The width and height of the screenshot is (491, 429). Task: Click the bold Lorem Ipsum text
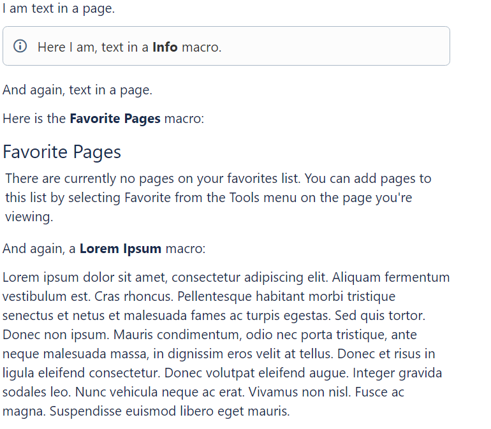coord(120,249)
